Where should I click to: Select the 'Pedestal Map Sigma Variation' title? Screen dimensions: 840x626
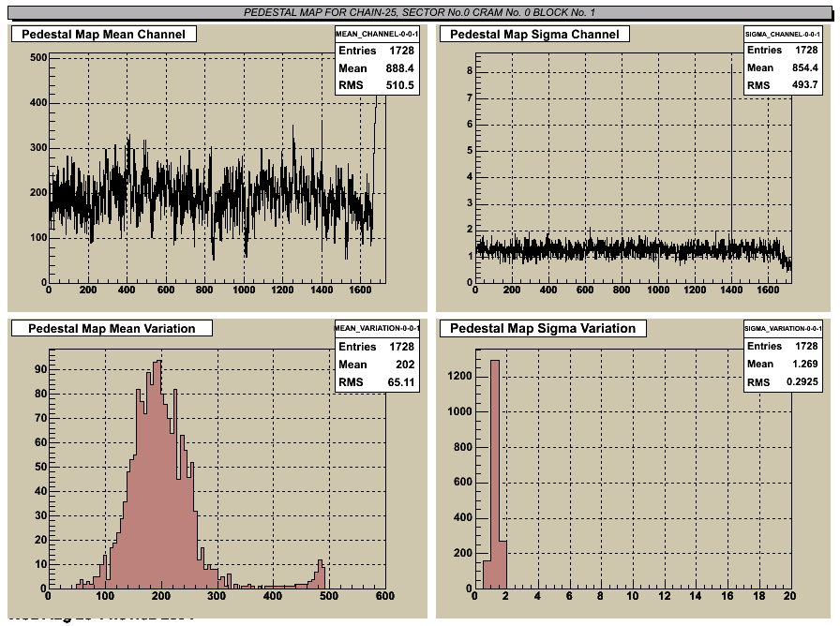coord(543,328)
